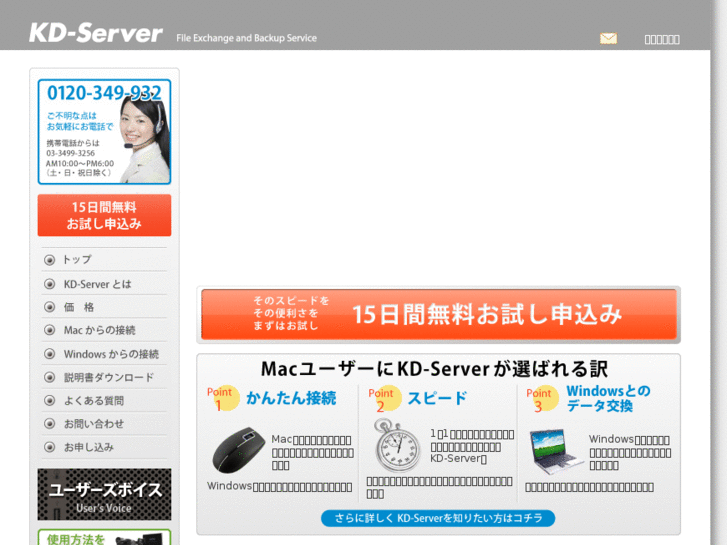Click the header link beside the envelope
This screenshot has height=545, width=727.
[x=662, y=39]
